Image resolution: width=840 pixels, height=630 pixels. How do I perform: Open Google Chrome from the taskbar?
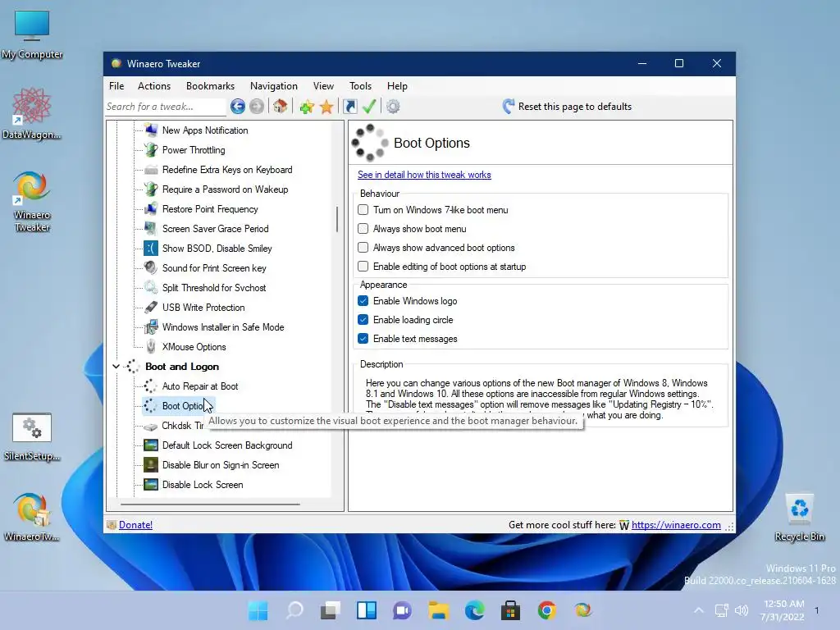click(547, 610)
